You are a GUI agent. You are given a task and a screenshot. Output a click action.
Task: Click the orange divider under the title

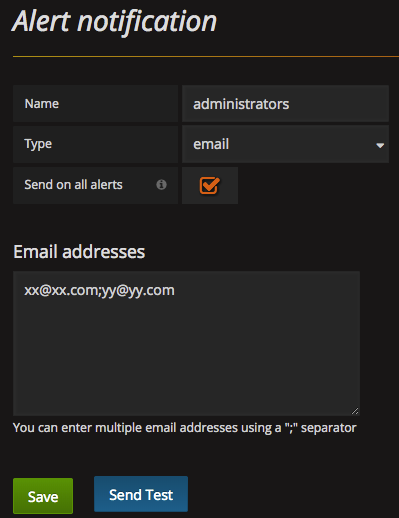(x=206, y=57)
